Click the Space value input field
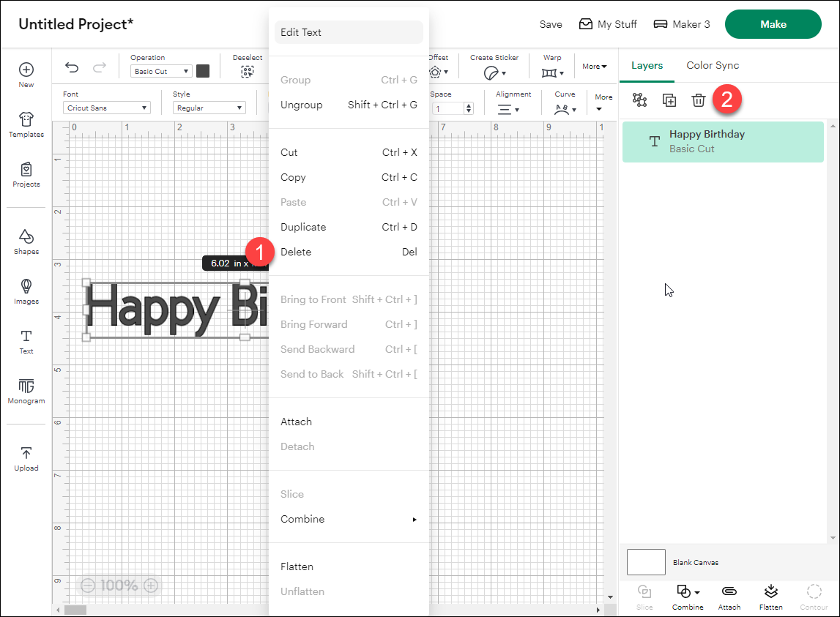Image resolution: width=840 pixels, height=617 pixels. click(449, 109)
